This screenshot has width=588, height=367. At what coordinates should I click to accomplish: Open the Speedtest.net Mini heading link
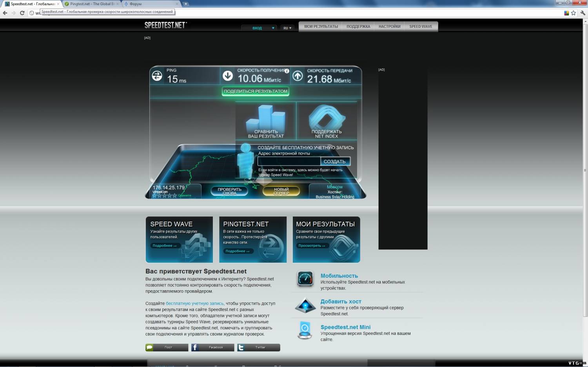click(x=345, y=327)
